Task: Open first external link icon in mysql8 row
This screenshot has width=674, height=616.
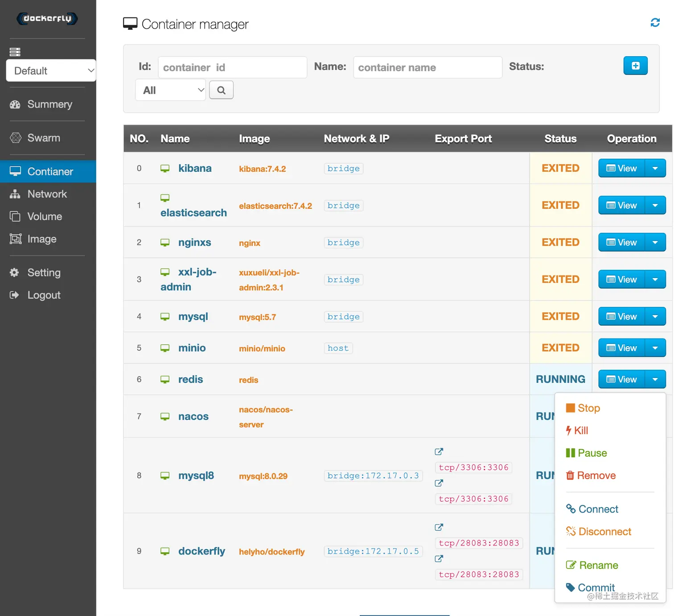Action: (439, 451)
